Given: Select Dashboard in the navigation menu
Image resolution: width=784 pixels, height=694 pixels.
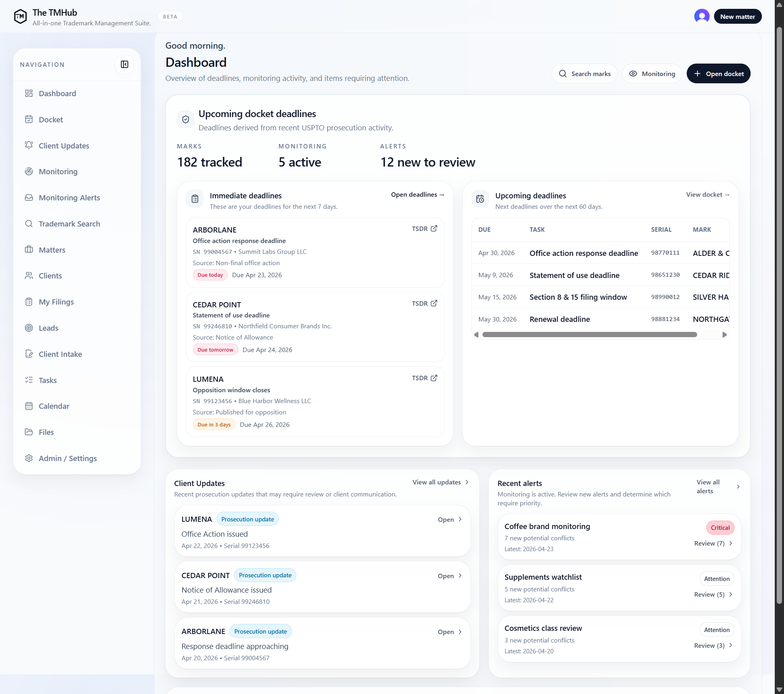Looking at the screenshot, I should 57,93.
